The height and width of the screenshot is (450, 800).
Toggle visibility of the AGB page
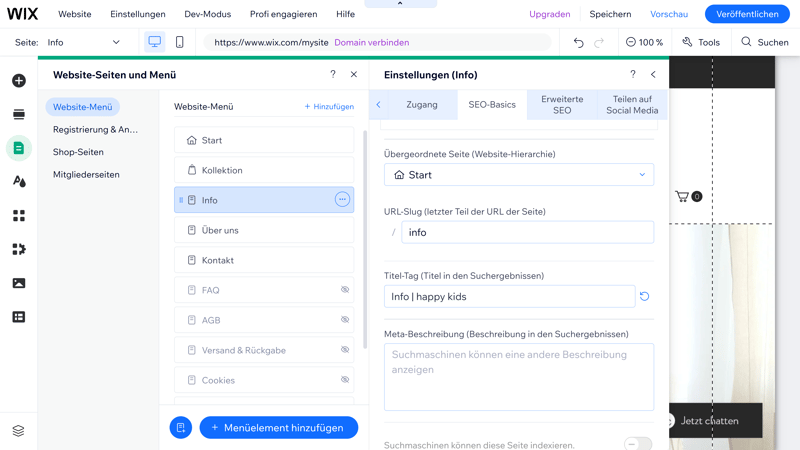(344, 320)
